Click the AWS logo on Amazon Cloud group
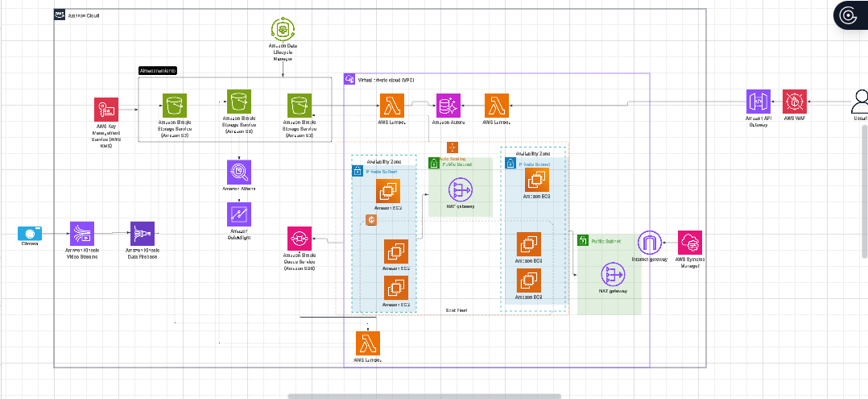Viewport: 868px width, 399px height. click(60, 15)
